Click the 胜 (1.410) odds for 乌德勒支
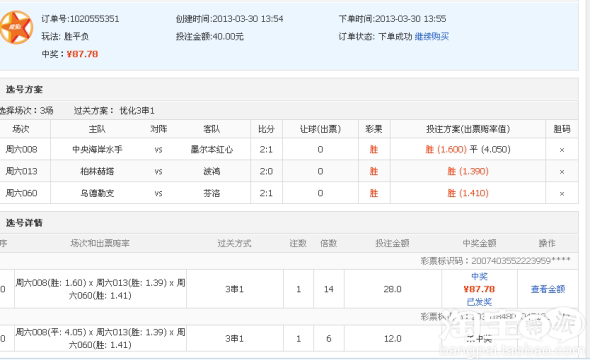Screen dimensions: 590x360 click(468, 193)
